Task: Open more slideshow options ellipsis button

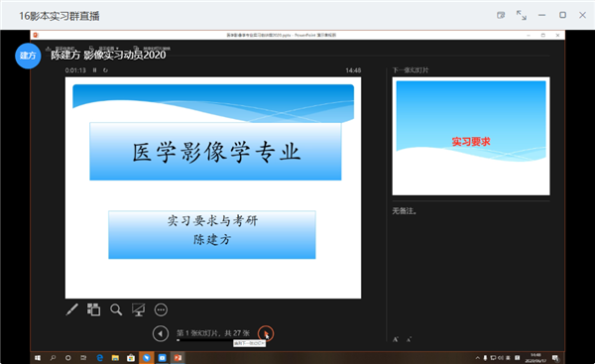Action: pos(161,309)
